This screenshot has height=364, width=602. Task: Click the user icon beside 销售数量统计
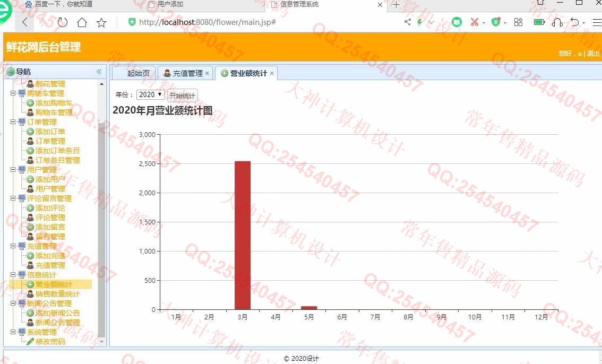pos(30,294)
